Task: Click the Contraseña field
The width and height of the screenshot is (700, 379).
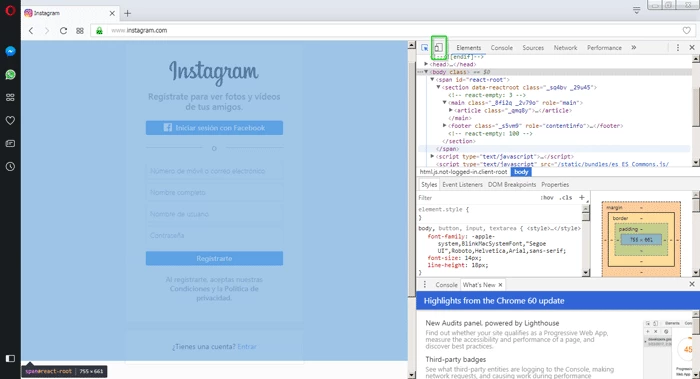Action: tap(214, 235)
